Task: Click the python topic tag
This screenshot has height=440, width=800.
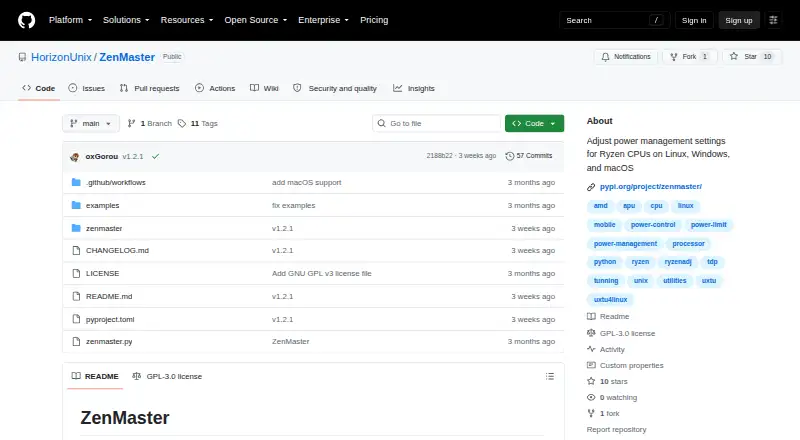Action: coord(605,262)
